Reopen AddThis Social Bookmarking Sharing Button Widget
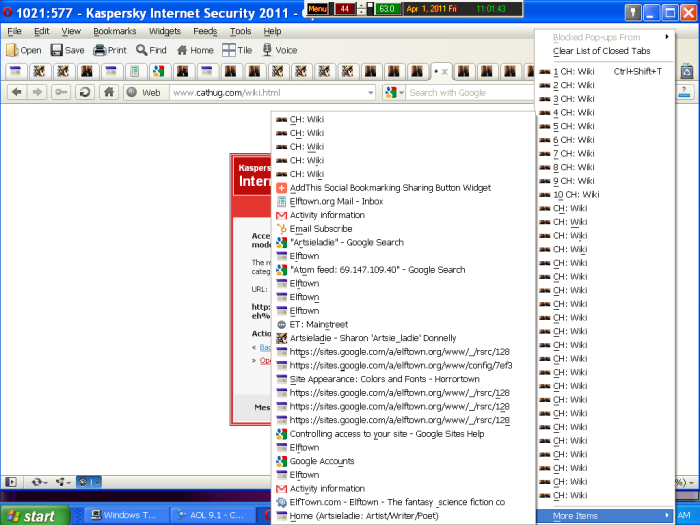The image size is (700, 525). pos(404,188)
